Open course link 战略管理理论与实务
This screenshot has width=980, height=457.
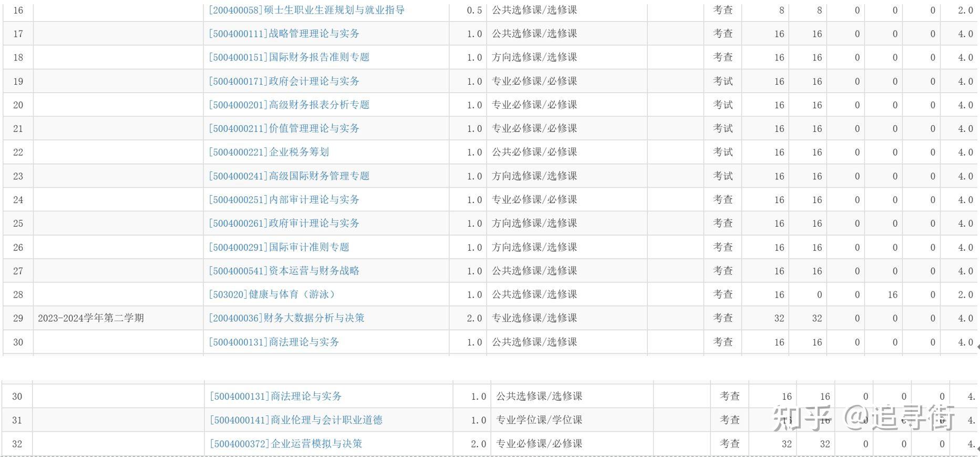[x=284, y=34]
